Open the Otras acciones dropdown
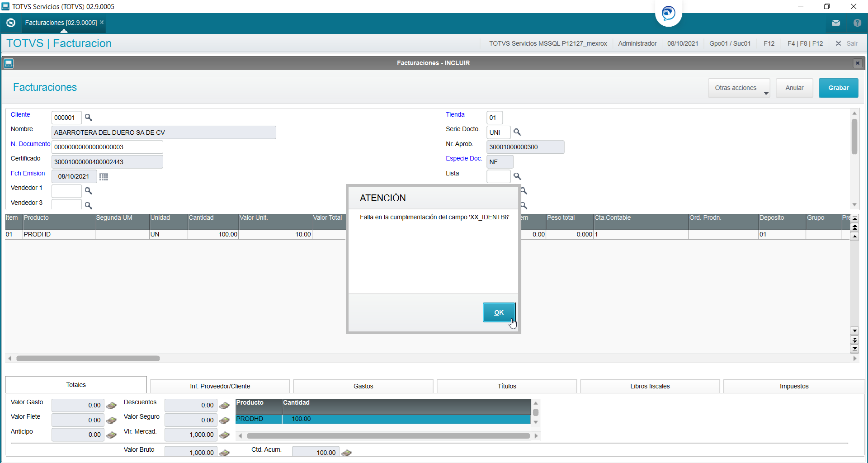The image size is (868, 463). [739, 88]
